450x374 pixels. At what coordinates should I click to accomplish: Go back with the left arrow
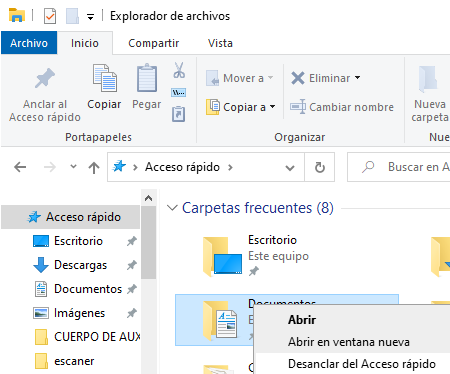[x=20, y=167]
